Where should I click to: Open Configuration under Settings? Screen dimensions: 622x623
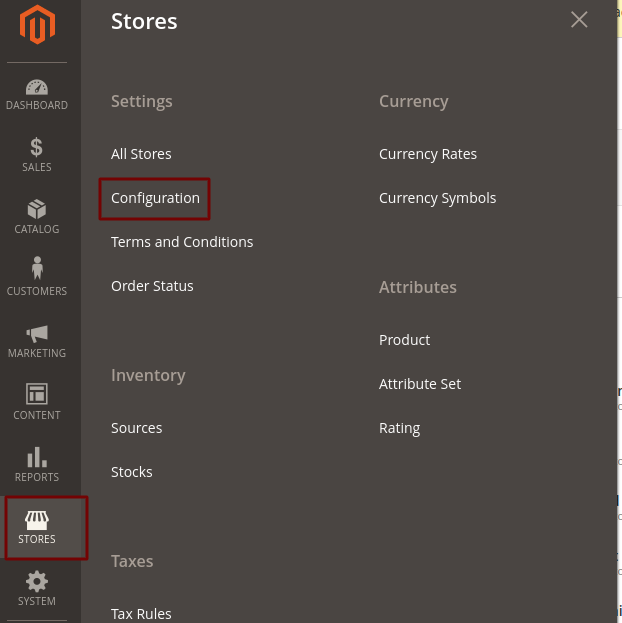[155, 198]
